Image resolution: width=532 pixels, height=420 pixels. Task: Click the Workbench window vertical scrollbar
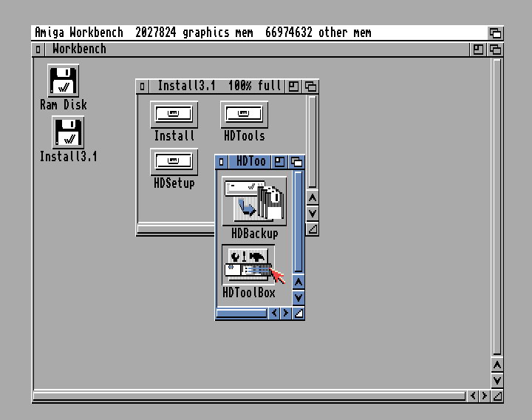click(x=497, y=207)
